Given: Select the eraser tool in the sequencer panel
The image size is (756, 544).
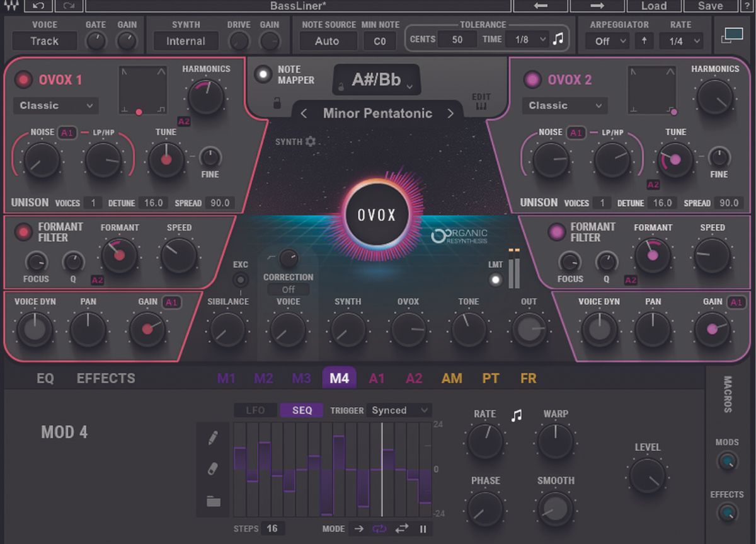Looking at the screenshot, I should click(x=213, y=468).
